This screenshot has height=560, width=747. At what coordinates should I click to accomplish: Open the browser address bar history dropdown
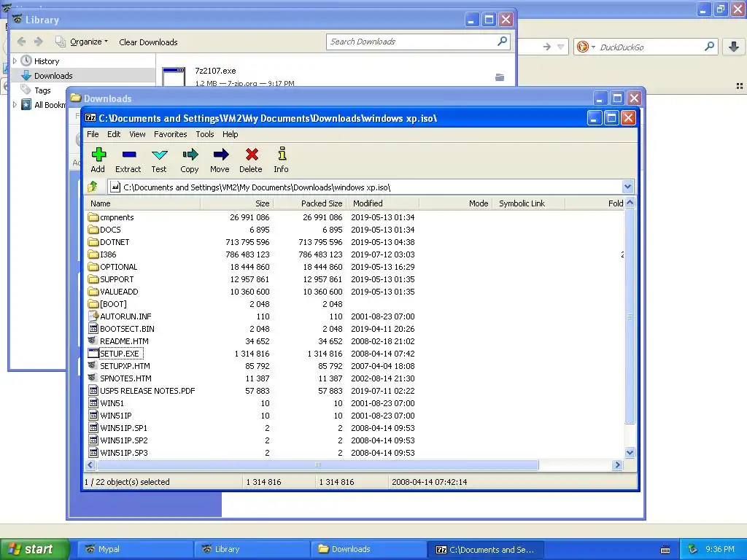tap(561, 47)
